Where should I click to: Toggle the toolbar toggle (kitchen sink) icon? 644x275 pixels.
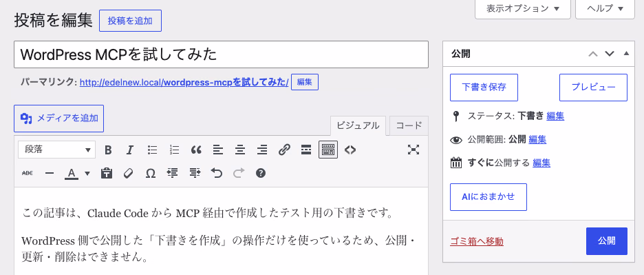click(x=328, y=150)
